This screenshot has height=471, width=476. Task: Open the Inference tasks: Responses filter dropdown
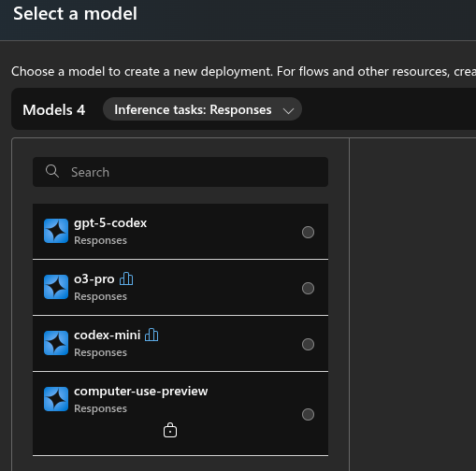202,109
